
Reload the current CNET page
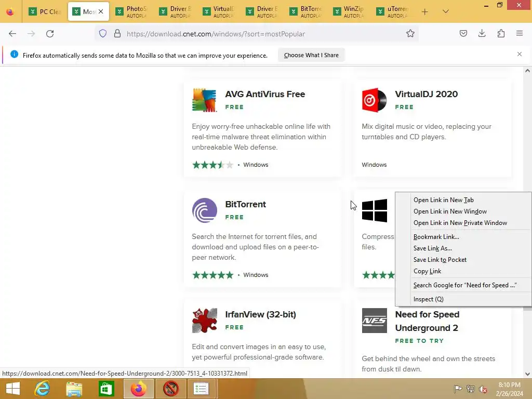click(50, 34)
